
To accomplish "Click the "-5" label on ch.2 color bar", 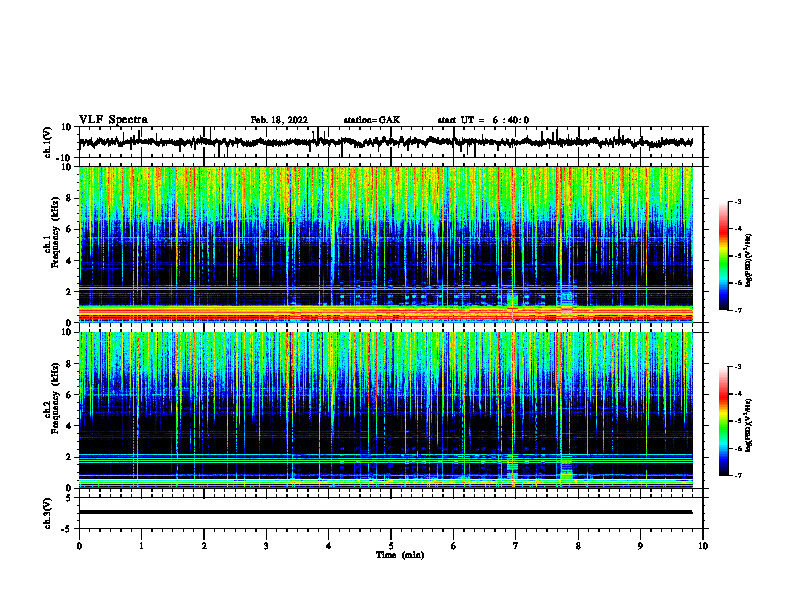I will pyautogui.click(x=737, y=422).
